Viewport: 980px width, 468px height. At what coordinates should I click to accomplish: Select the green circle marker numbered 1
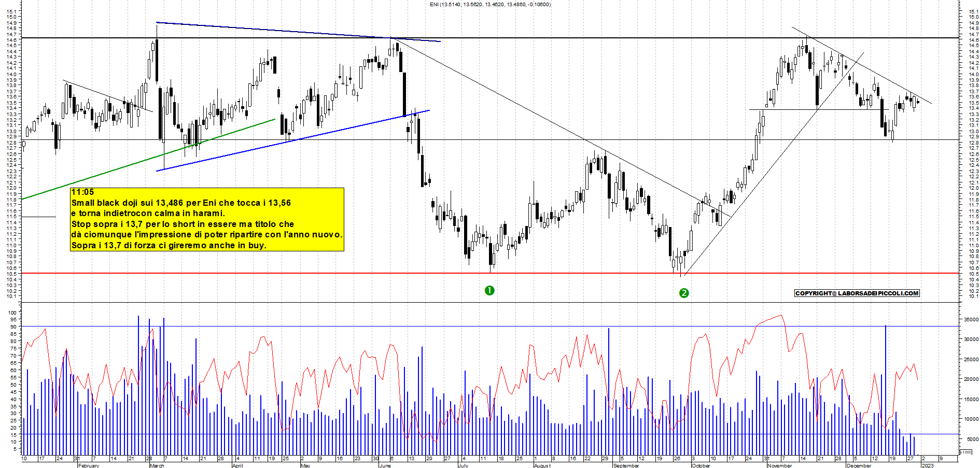pos(489,290)
